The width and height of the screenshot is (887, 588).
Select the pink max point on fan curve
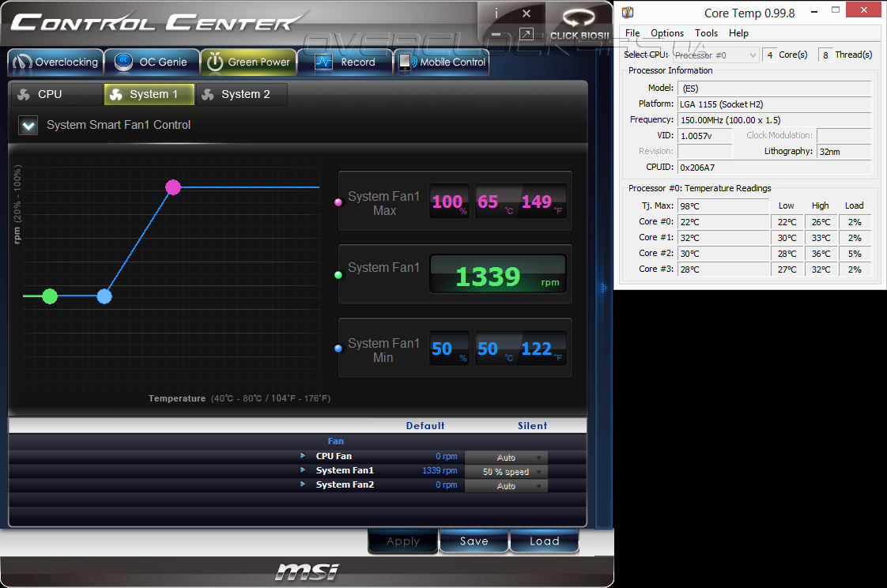(x=173, y=187)
